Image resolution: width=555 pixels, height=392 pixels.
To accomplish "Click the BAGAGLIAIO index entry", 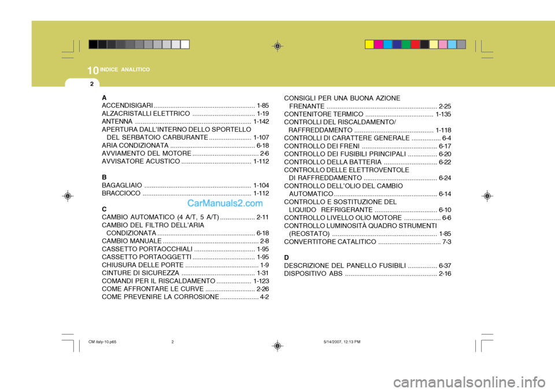I will [185, 185].
